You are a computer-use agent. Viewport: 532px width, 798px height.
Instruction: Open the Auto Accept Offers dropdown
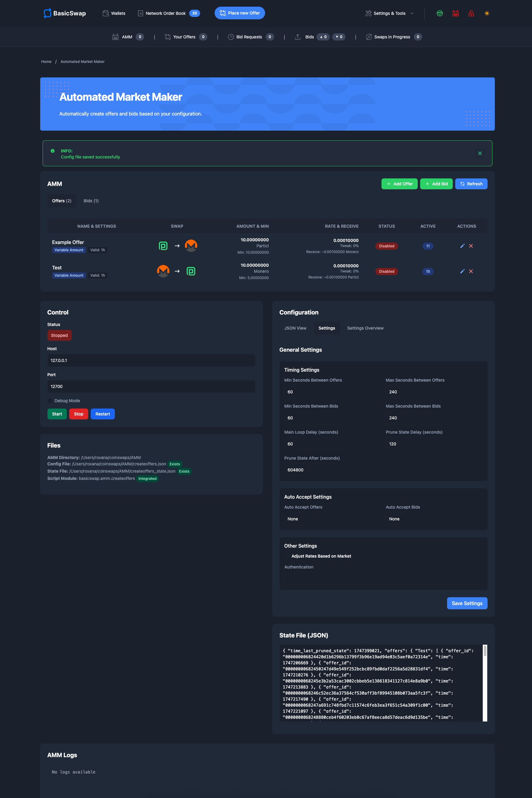click(332, 519)
